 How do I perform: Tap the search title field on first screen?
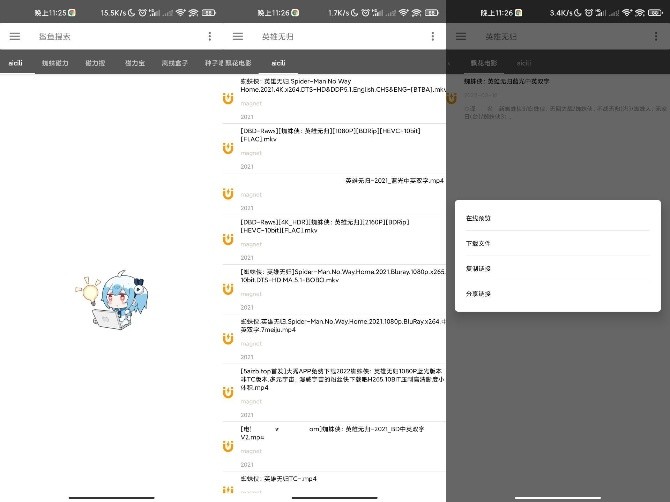(x=55, y=37)
